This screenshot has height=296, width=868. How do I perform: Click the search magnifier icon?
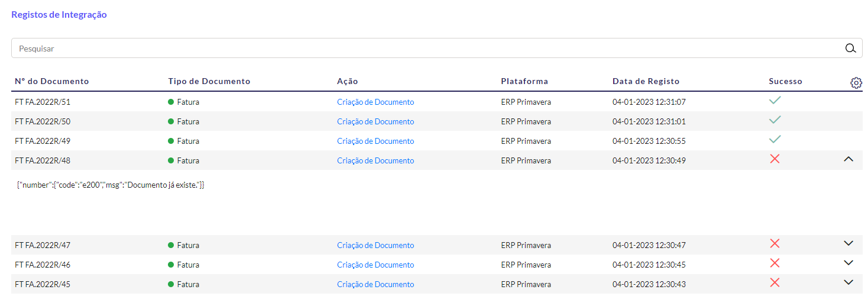[850, 49]
